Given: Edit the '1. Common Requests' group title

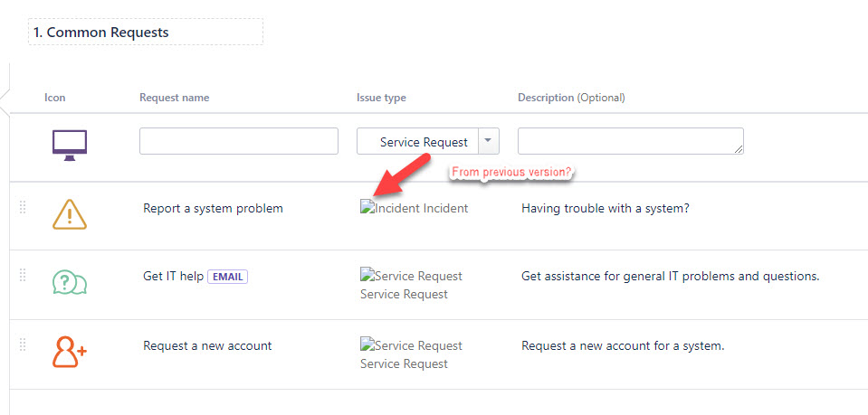Looking at the screenshot, I should tap(146, 32).
